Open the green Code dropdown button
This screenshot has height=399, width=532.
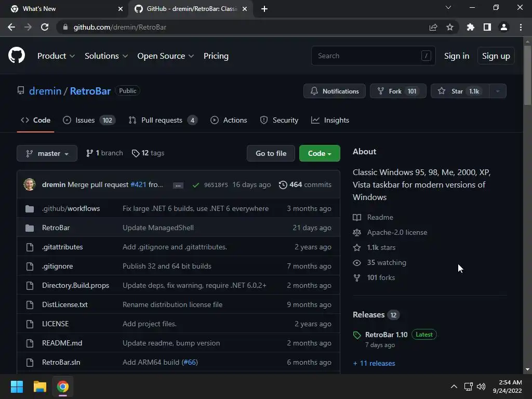(320, 153)
